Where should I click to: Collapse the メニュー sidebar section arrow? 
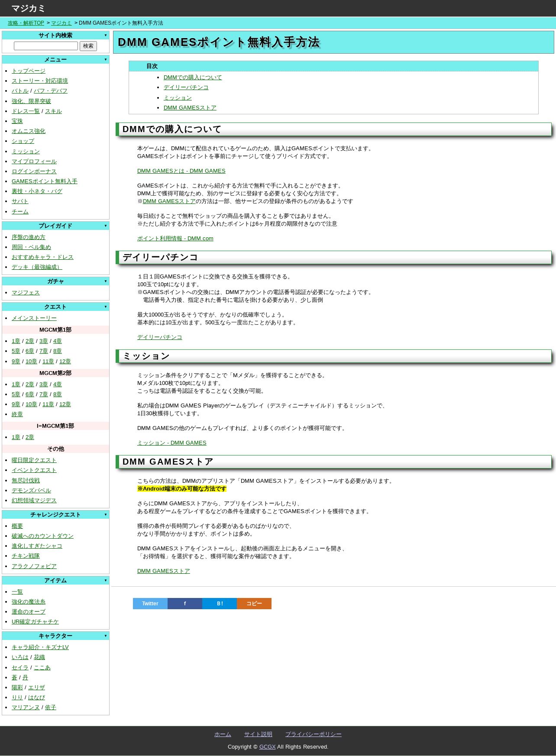(105, 60)
